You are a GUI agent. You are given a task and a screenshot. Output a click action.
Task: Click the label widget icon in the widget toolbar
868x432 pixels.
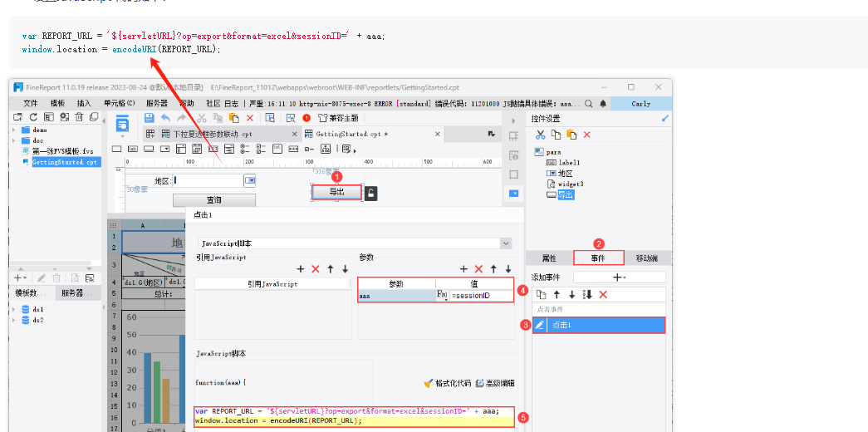pyautogui.click(x=133, y=149)
